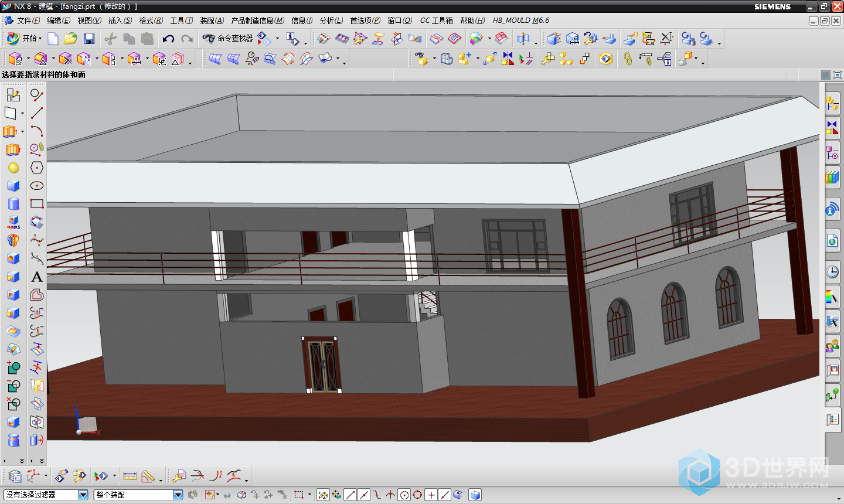Select the Circle sketch tool in left toolbar
The width and height of the screenshot is (844, 504).
tap(37, 94)
